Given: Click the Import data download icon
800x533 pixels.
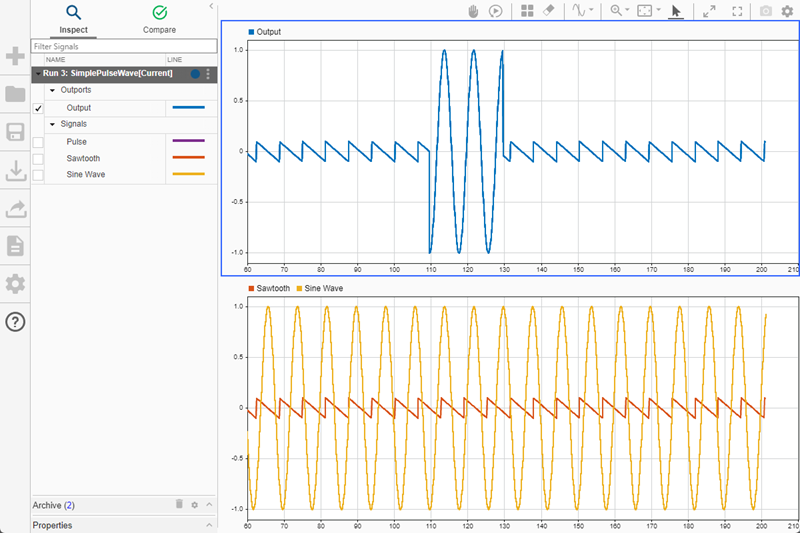Looking at the screenshot, I should point(15,171).
